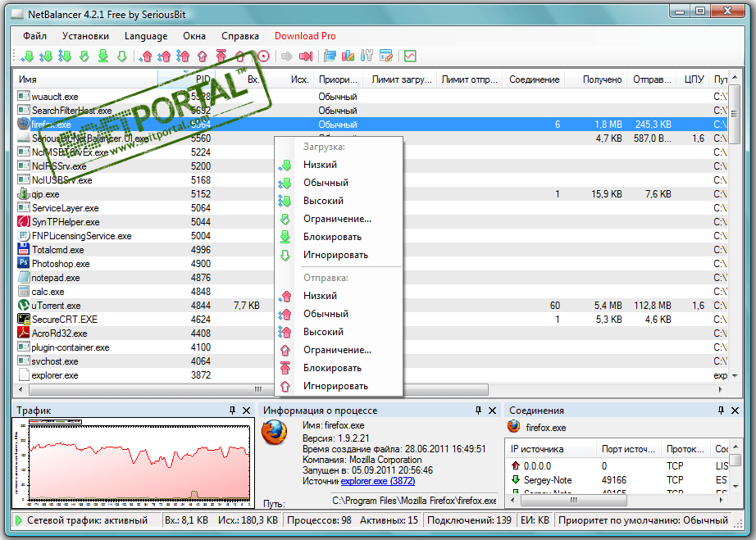Open the Установки menu
Viewport: 756px width, 540px height.
tap(85, 36)
